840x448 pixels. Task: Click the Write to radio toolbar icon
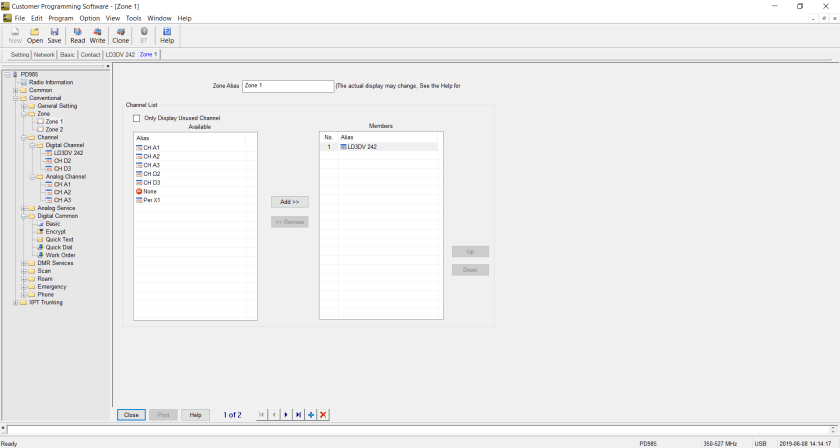click(97, 35)
